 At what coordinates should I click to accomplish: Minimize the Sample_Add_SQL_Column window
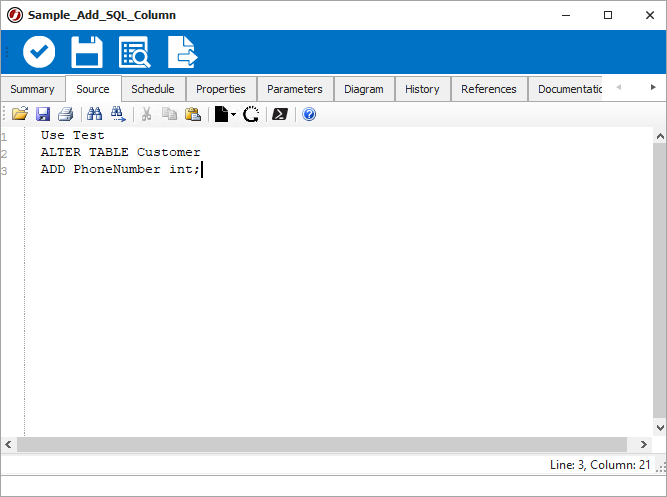[566, 15]
